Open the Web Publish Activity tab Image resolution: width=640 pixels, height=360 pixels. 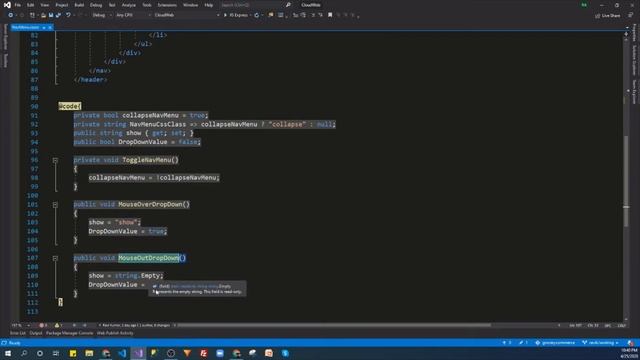point(115,333)
